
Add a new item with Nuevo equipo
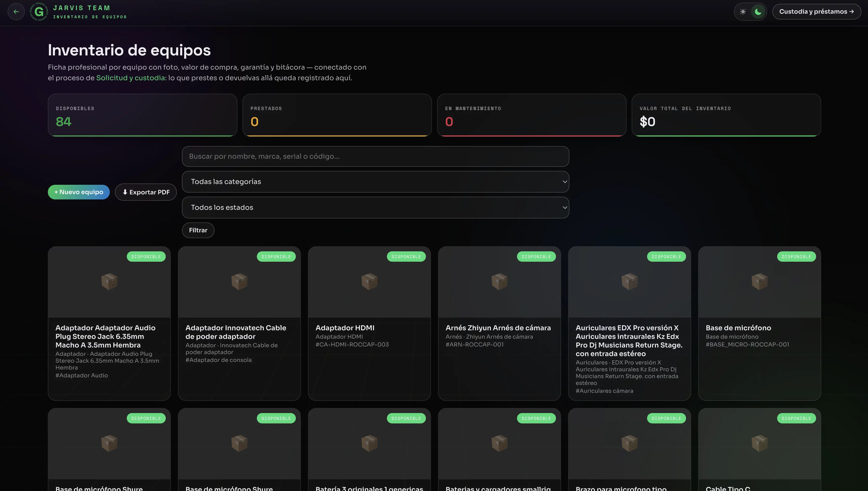(79, 192)
